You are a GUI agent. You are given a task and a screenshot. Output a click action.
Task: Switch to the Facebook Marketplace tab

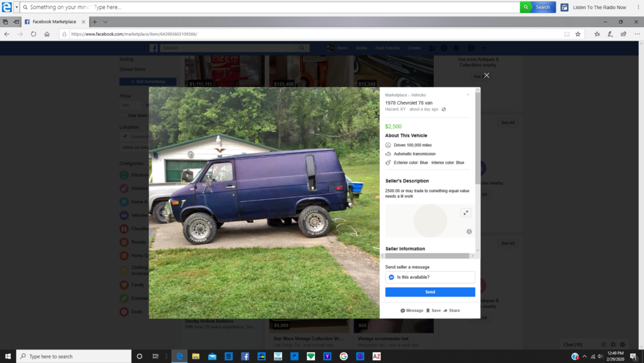pos(55,22)
